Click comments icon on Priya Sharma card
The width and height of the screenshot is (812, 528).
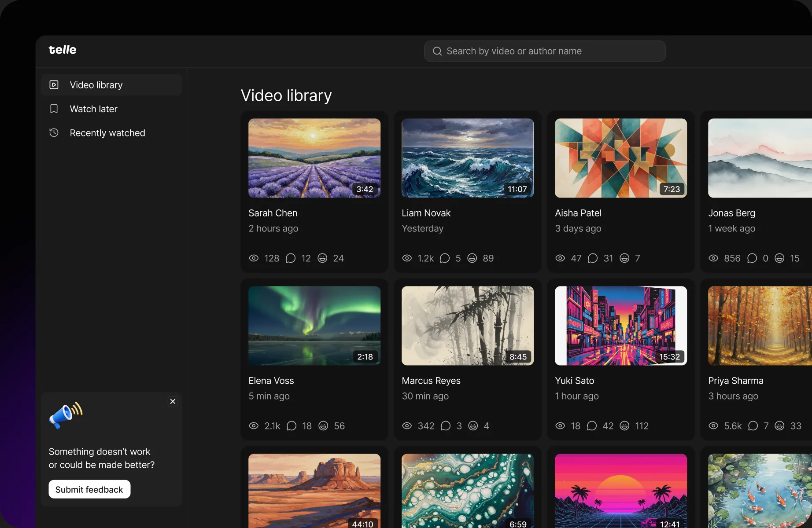[753, 426]
